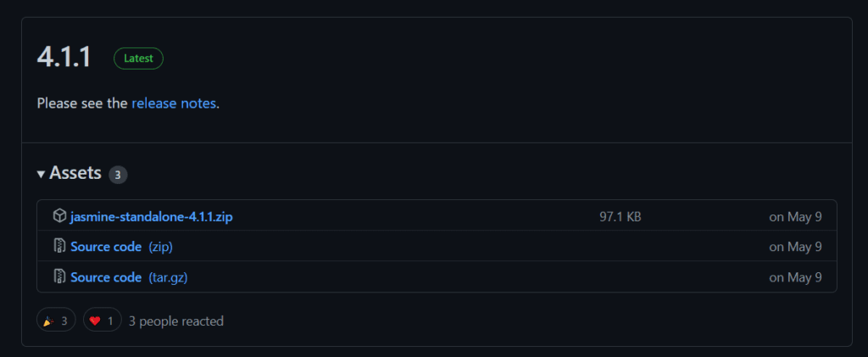Viewport: 868px width, 357px height.
Task: Click the "3 people reacted" text
Action: 175,321
